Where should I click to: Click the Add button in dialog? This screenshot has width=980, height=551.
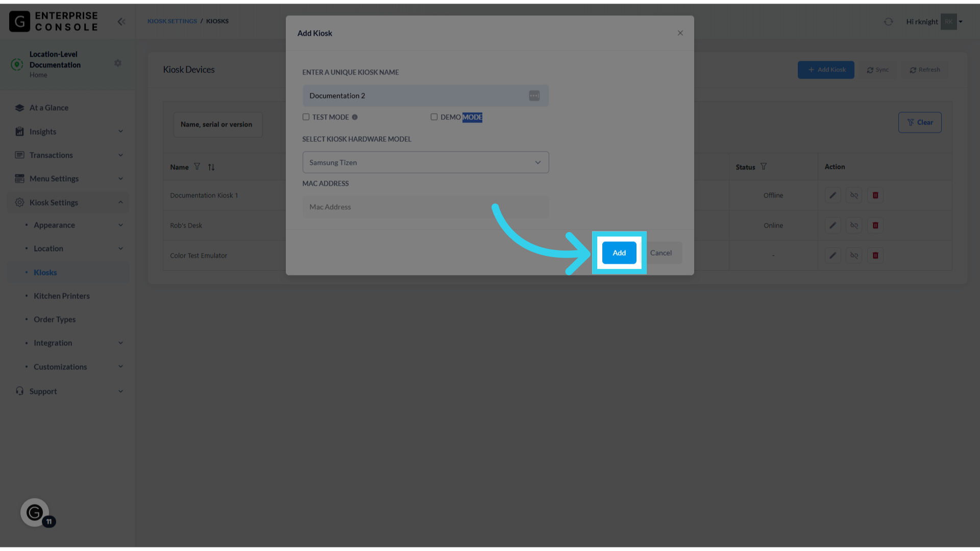coord(619,253)
